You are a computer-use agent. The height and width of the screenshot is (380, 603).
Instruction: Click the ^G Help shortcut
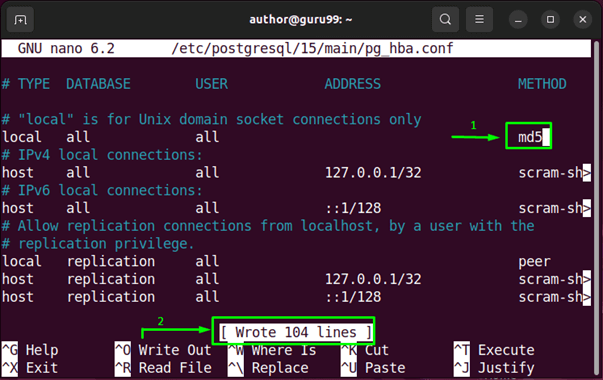click(30, 350)
